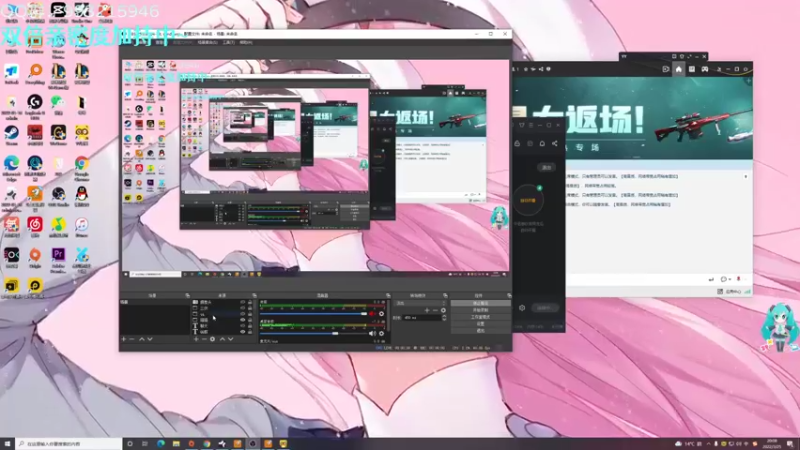
Task: Open OBS 帮助(H) Help menu
Action: pos(246,42)
